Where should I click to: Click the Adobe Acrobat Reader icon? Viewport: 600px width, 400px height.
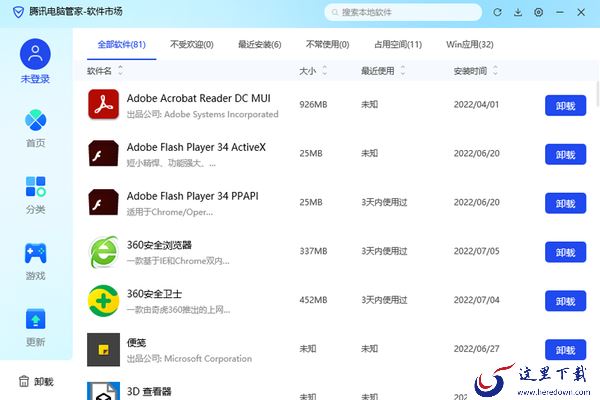point(103,104)
